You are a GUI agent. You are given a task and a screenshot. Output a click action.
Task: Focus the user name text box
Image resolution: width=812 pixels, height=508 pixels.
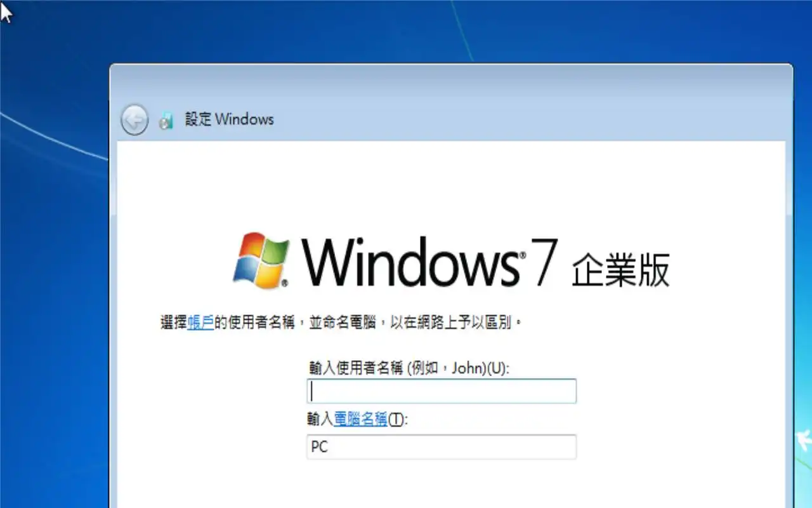tap(442, 391)
